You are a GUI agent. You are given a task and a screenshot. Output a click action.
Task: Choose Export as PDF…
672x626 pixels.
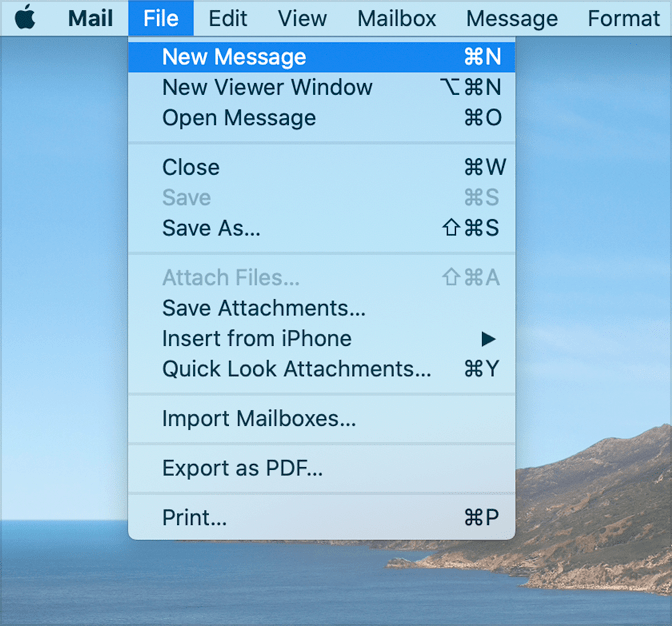tap(321, 468)
